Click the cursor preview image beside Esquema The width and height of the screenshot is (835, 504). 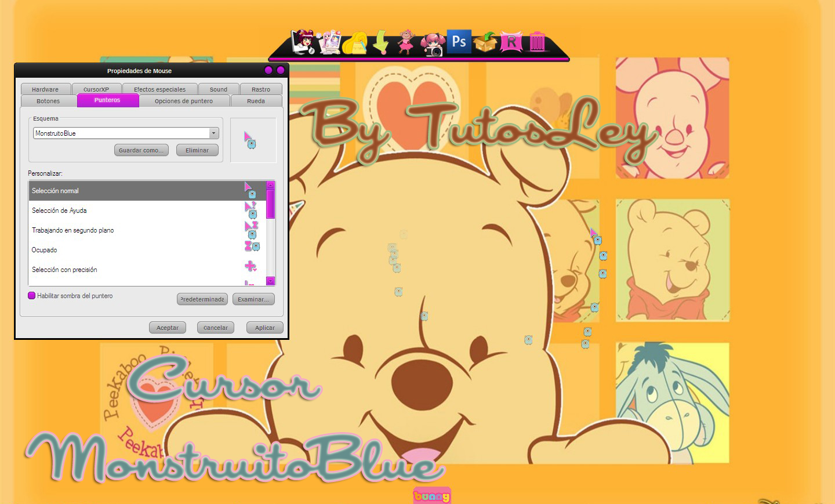[253, 140]
